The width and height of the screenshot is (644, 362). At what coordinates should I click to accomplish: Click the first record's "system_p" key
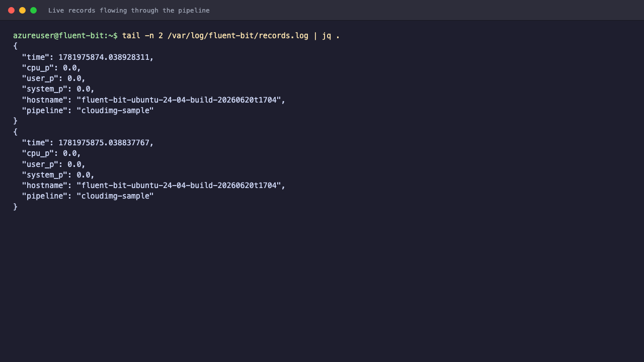[45, 89]
